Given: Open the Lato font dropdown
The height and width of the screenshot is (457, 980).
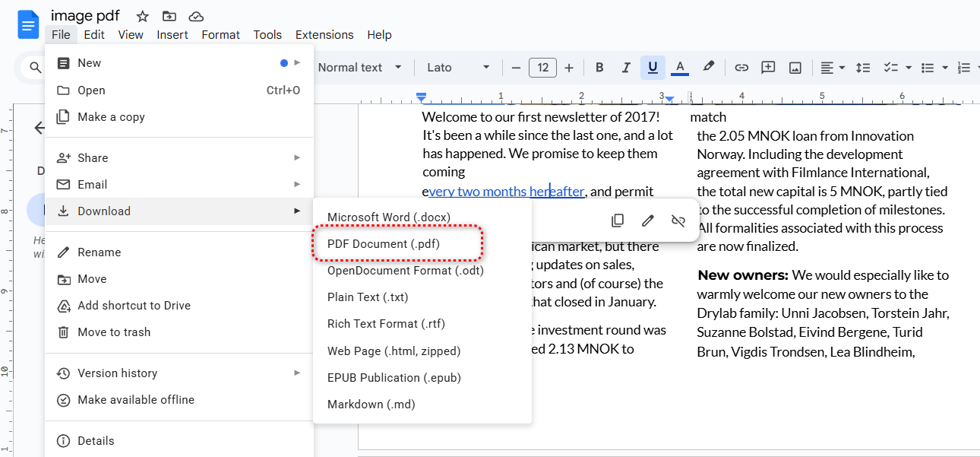Looking at the screenshot, I should [x=458, y=68].
